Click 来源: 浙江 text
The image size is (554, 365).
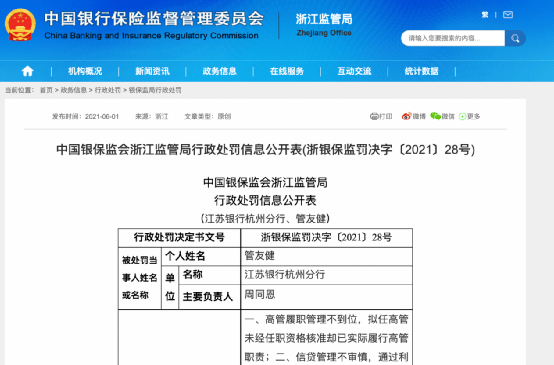[x=152, y=117]
